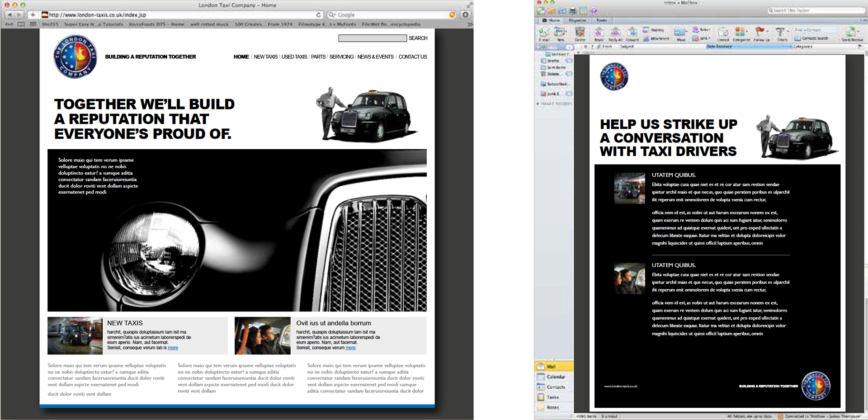This screenshot has width=868, height=420.
Task: Sort by the Date Received column header
Action: coord(749,47)
